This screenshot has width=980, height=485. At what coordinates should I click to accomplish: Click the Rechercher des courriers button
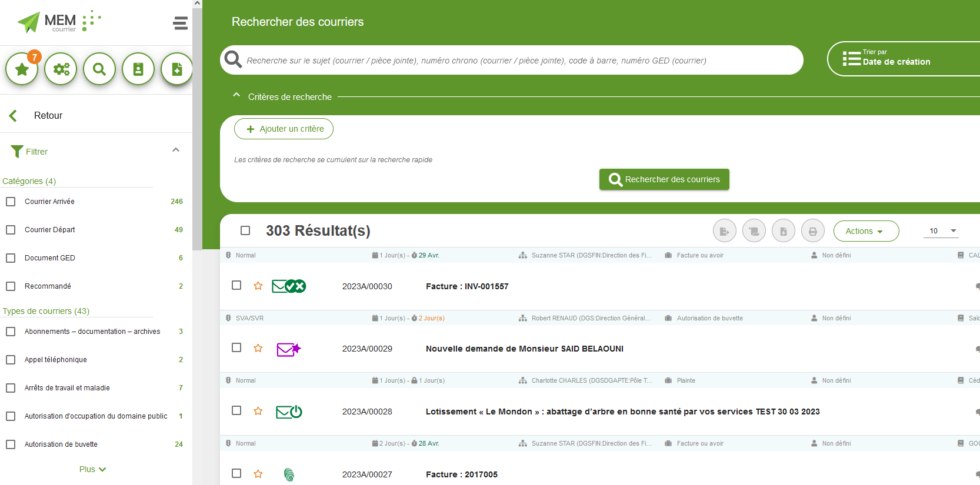point(664,179)
